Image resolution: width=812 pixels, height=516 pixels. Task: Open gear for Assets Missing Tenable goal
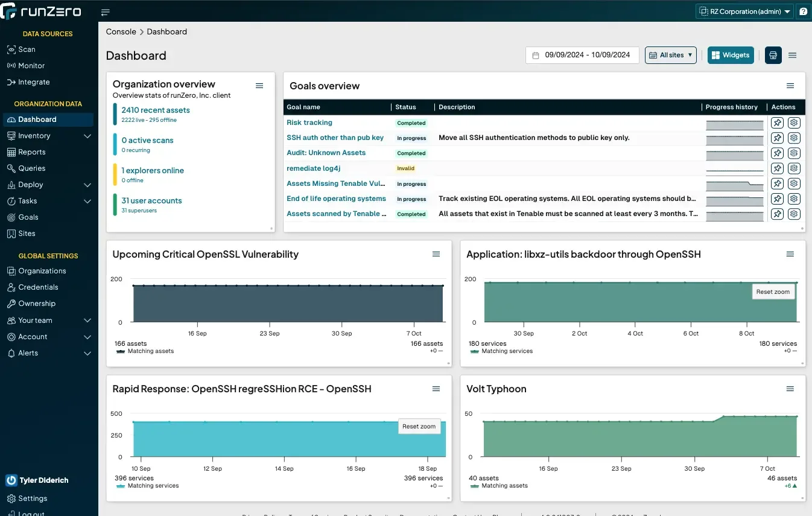click(x=794, y=183)
